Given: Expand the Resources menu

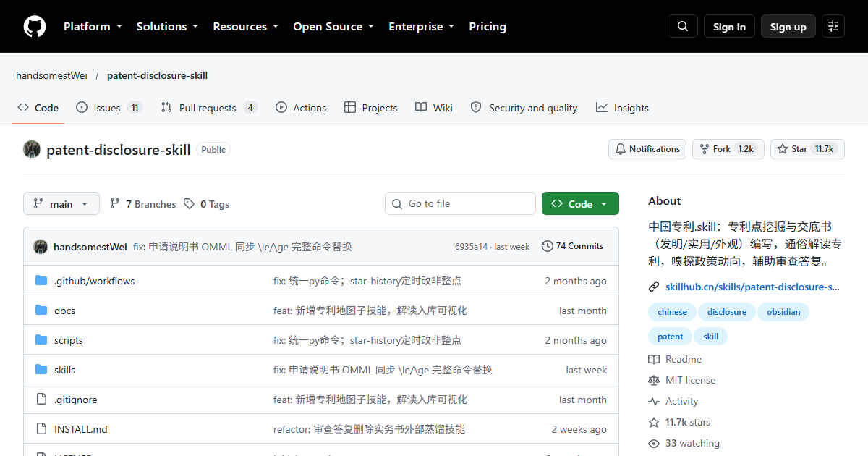Looking at the screenshot, I should click(245, 27).
